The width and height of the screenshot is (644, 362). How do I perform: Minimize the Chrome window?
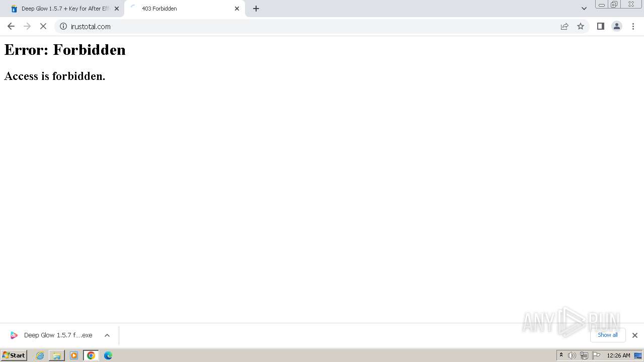[x=602, y=5]
